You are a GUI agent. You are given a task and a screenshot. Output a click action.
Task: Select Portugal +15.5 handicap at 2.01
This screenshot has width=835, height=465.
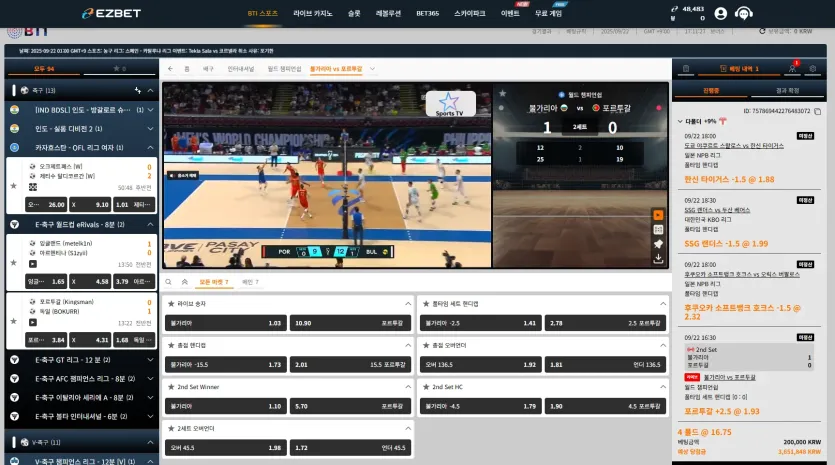point(350,364)
